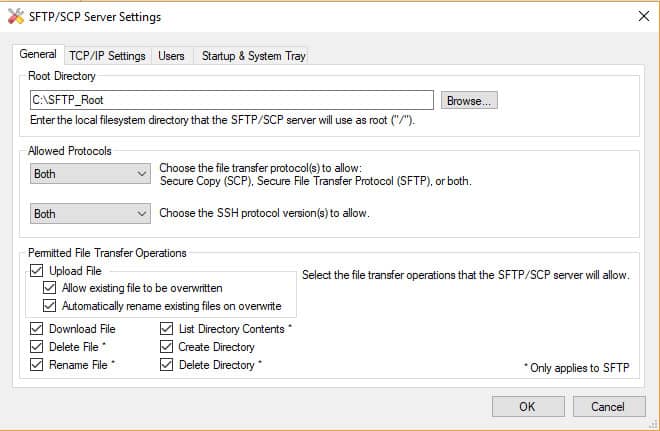Open the Startup & System Tray tab
Screen dimensions: 660x431
click(253, 56)
